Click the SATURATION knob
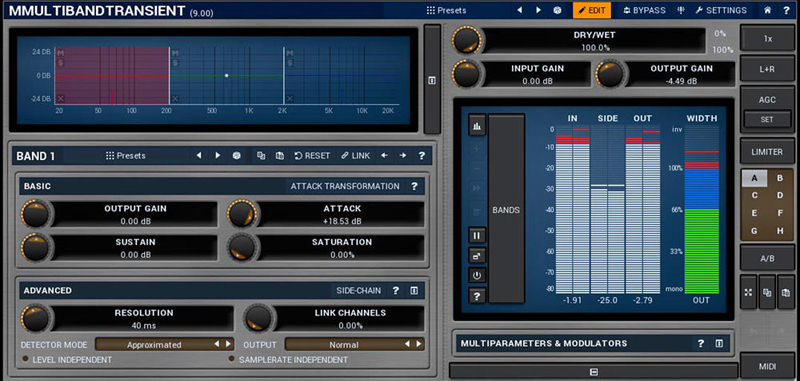800x381 pixels. pyautogui.click(x=242, y=248)
